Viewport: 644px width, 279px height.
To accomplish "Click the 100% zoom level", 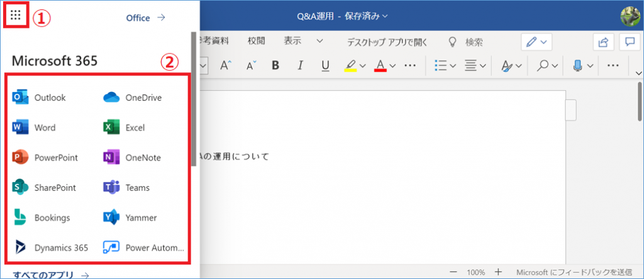I will 475,273.
